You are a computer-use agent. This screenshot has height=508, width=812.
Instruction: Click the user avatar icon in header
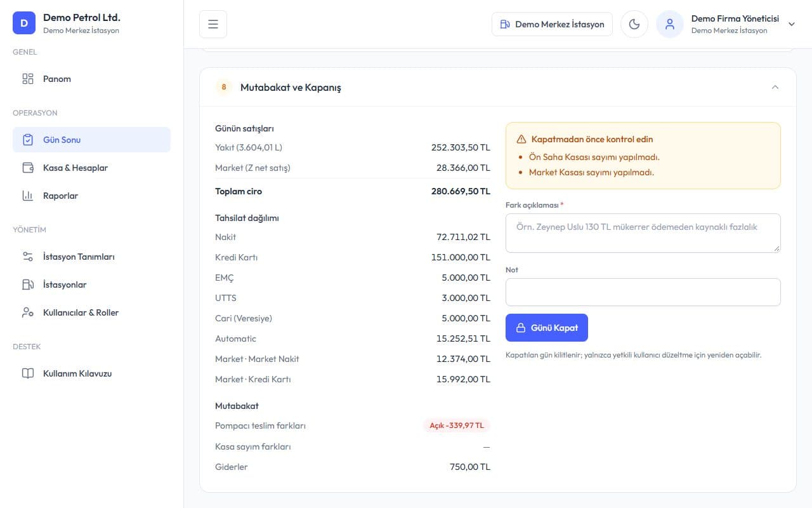[x=670, y=24]
